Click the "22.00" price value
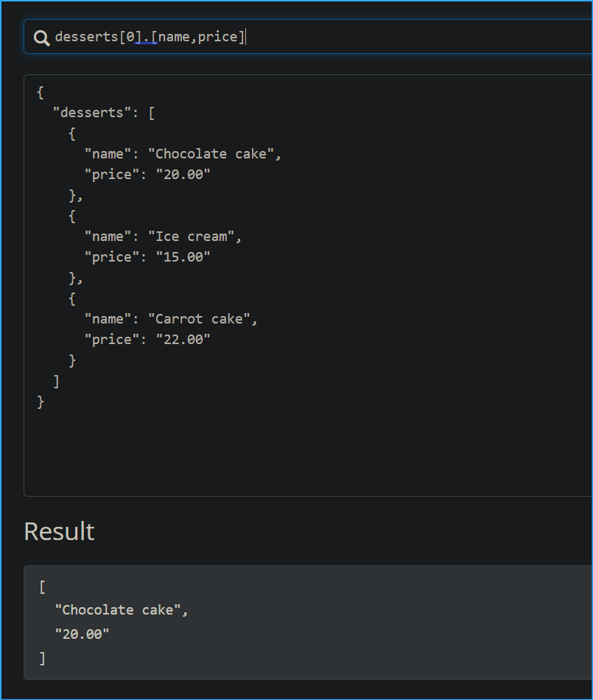 coord(182,340)
